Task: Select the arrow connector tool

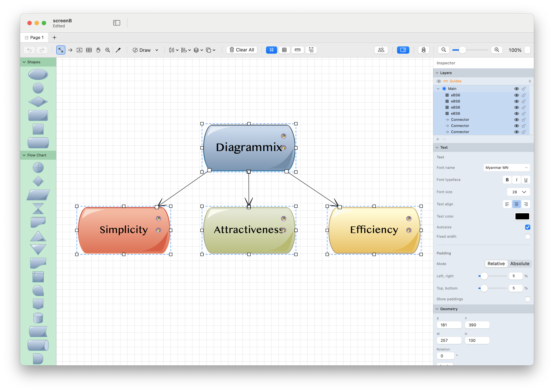Action: (70, 50)
